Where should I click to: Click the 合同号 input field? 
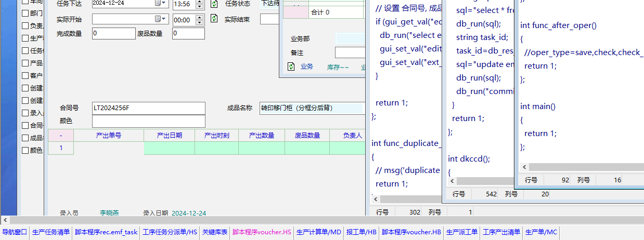pyautogui.click(x=148, y=108)
